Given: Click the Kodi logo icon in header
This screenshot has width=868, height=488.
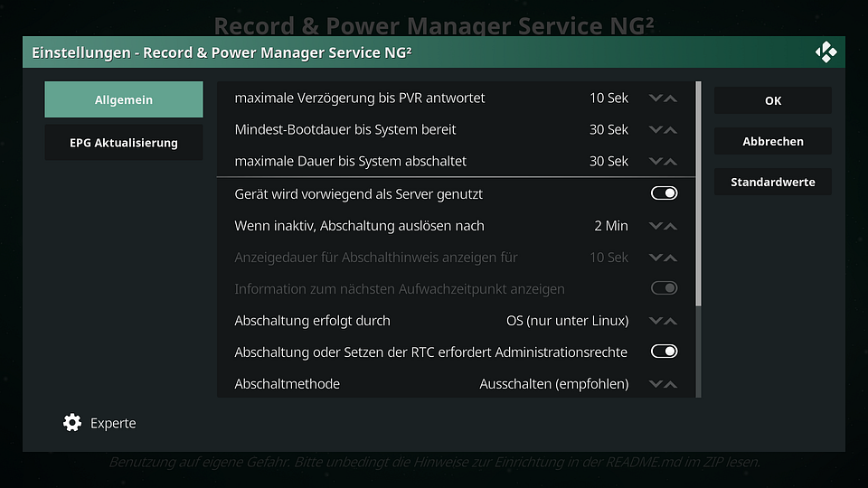Looking at the screenshot, I should tap(826, 52).
